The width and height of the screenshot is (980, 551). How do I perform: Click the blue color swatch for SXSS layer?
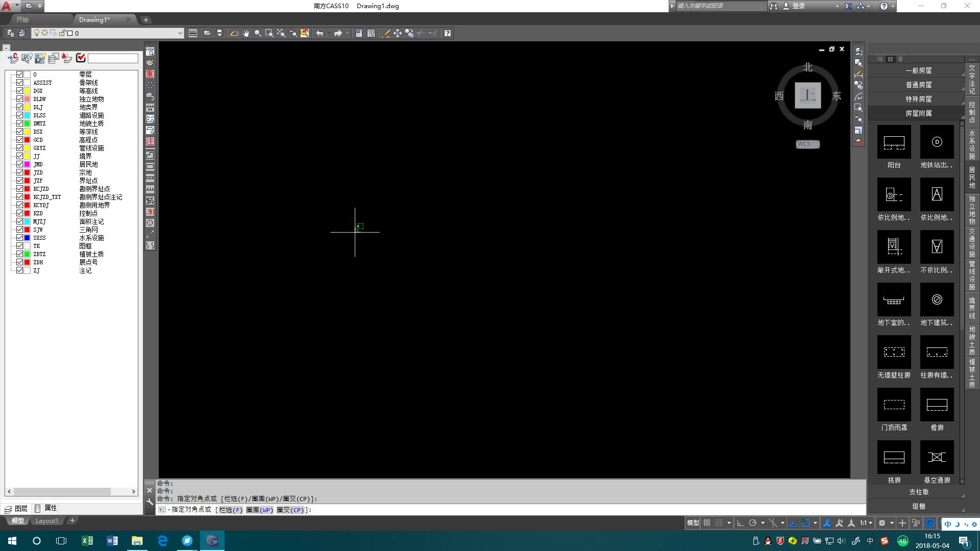(x=27, y=238)
